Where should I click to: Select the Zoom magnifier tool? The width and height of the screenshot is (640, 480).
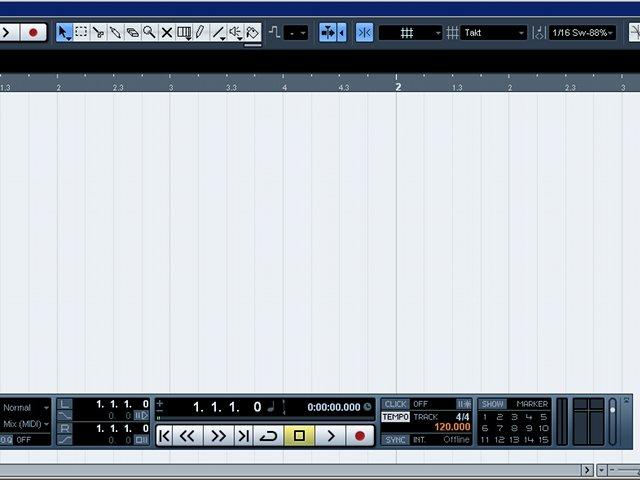[149, 32]
